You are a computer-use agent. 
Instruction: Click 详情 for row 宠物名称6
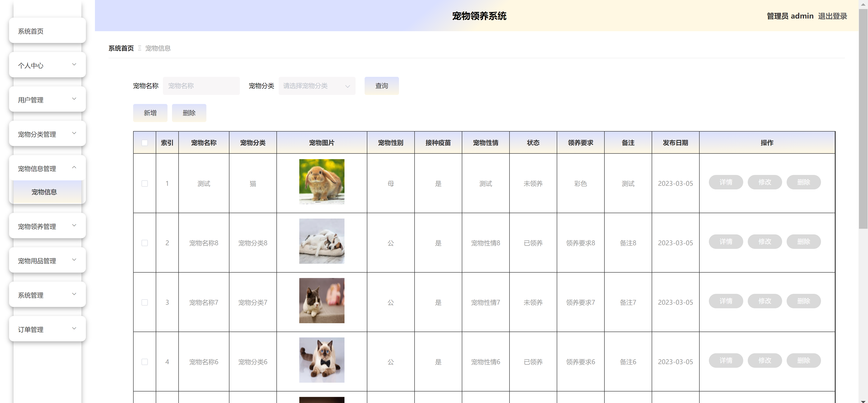[726, 361]
